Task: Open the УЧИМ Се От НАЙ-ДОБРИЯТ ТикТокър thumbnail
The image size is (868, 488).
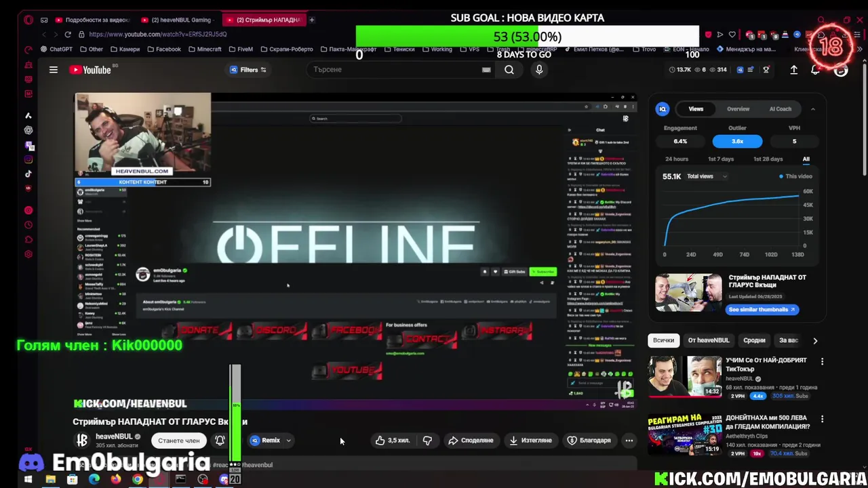Action: [684, 376]
